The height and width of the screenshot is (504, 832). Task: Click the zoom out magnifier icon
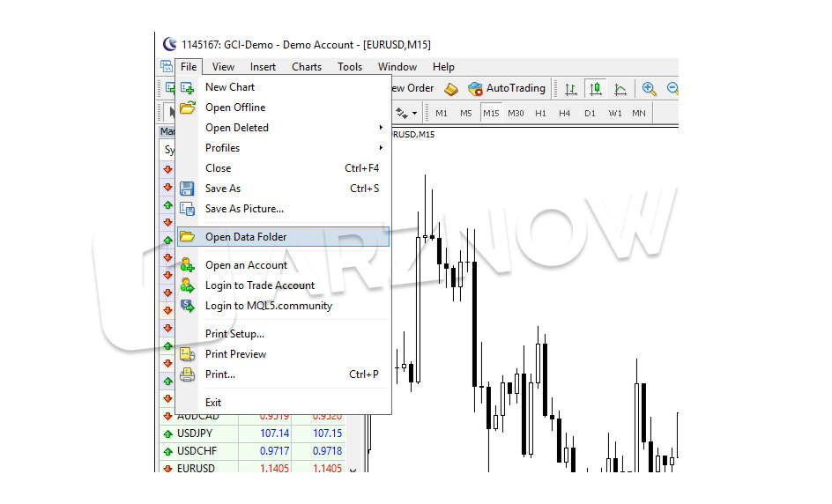pos(672,89)
